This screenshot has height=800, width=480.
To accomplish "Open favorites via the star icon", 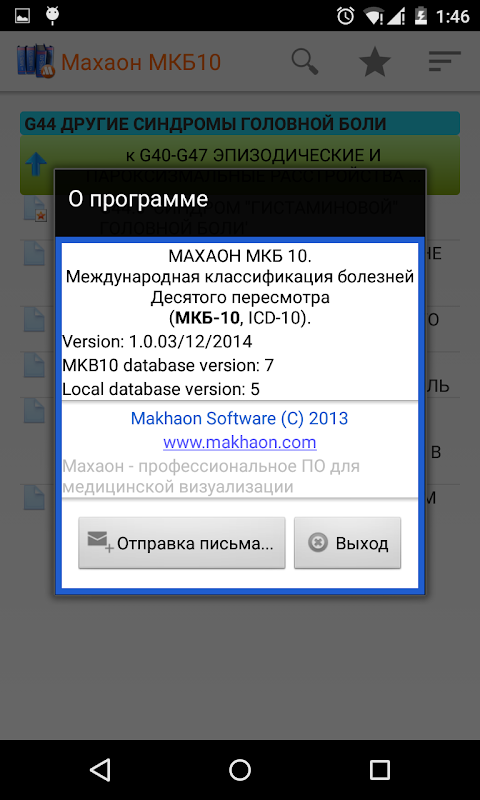I will click(375, 62).
